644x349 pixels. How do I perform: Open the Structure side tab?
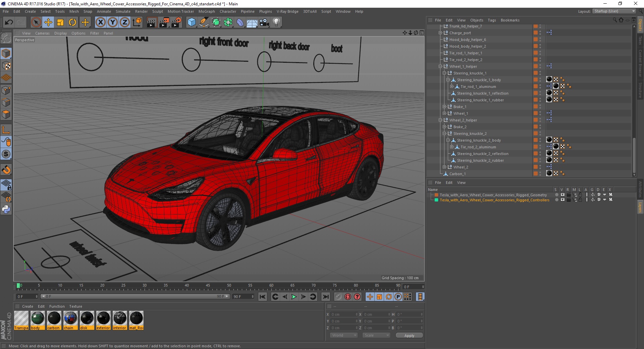click(x=640, y=90)
